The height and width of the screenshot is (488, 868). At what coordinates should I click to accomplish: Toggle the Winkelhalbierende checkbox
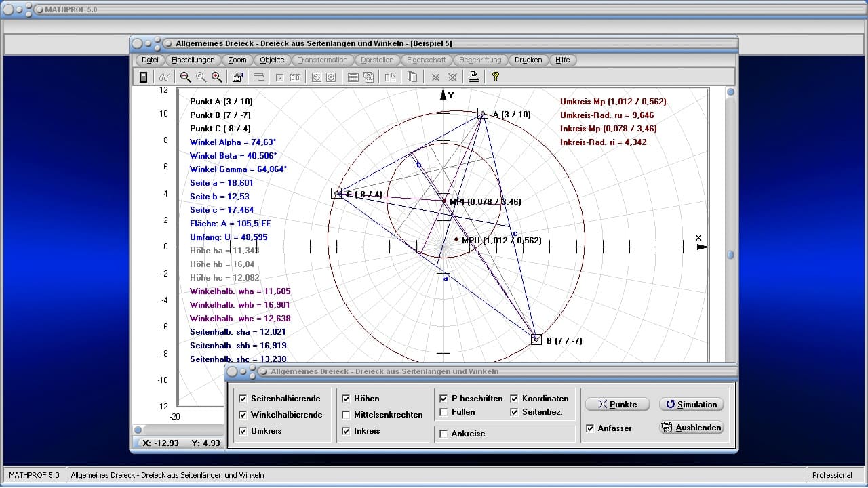[x=243, y=415]
